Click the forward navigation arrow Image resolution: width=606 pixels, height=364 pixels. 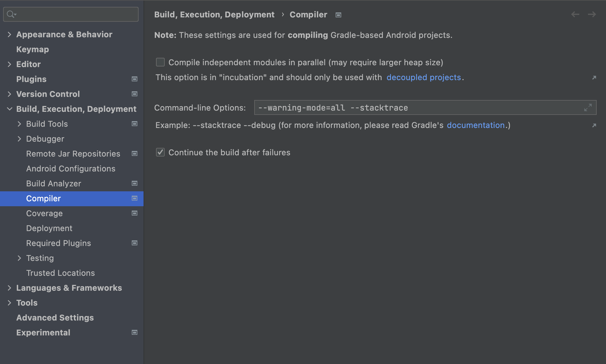[x=592, y=14]
